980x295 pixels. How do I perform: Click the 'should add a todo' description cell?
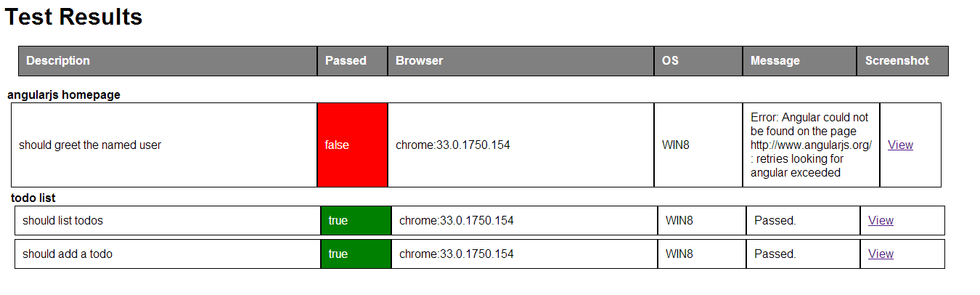68,254
